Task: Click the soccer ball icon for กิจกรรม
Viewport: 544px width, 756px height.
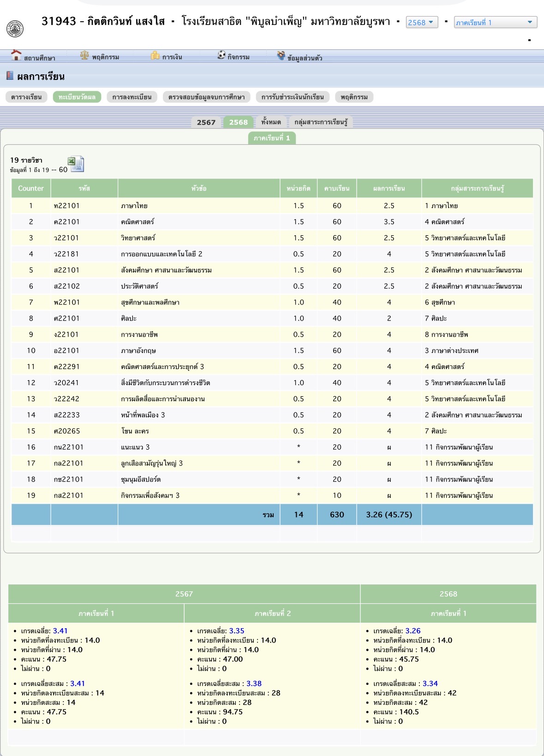Action: click(x=221, y=55)
